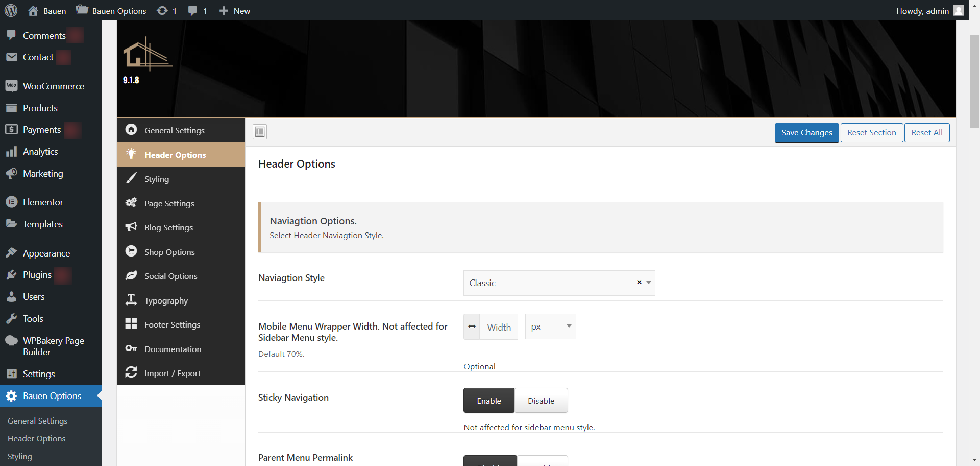Click the Bauen Options gear icon
The width and height of the screenshot is (980, 466).
[11, 396]
